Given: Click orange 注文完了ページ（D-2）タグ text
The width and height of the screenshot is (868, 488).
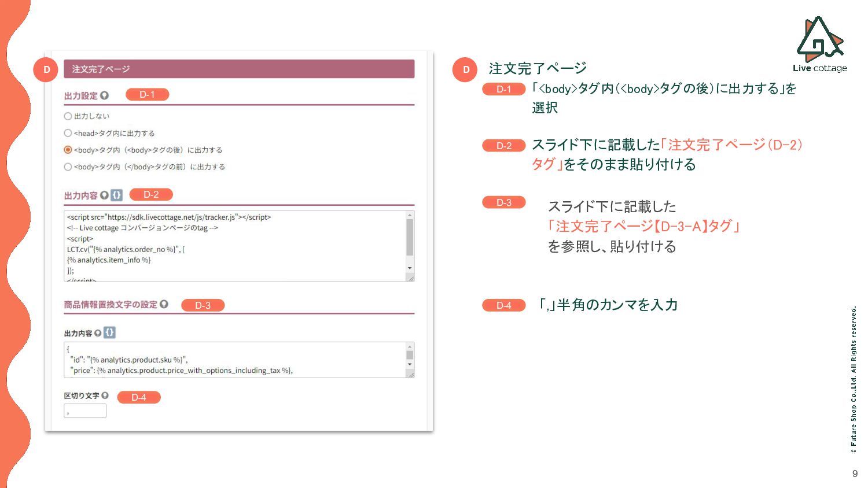Looking at the screenshot, I should click(x=667, y=154).
